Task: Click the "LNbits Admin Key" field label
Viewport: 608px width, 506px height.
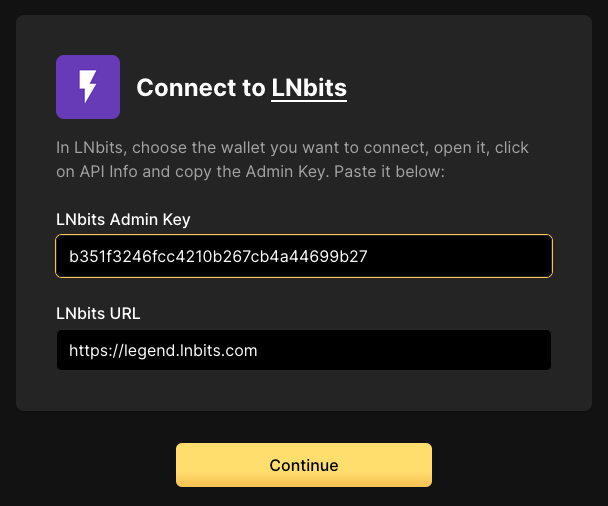Action: (x=123, y=219)
